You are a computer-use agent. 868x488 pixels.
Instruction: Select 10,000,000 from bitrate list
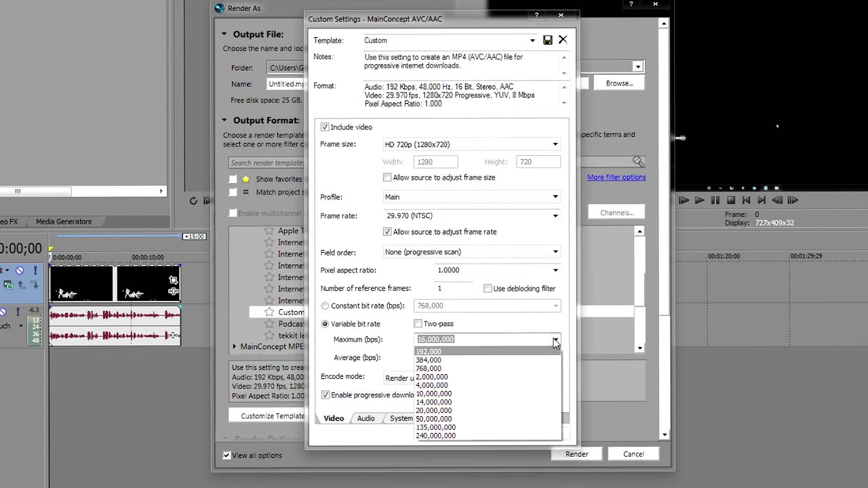433,394
